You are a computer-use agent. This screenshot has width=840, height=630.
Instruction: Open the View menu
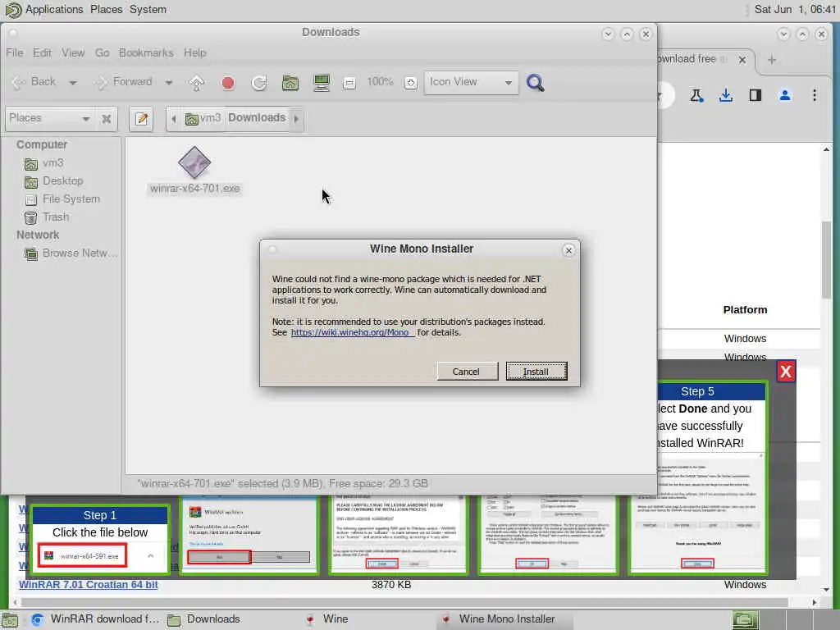[x=73, y=52]
